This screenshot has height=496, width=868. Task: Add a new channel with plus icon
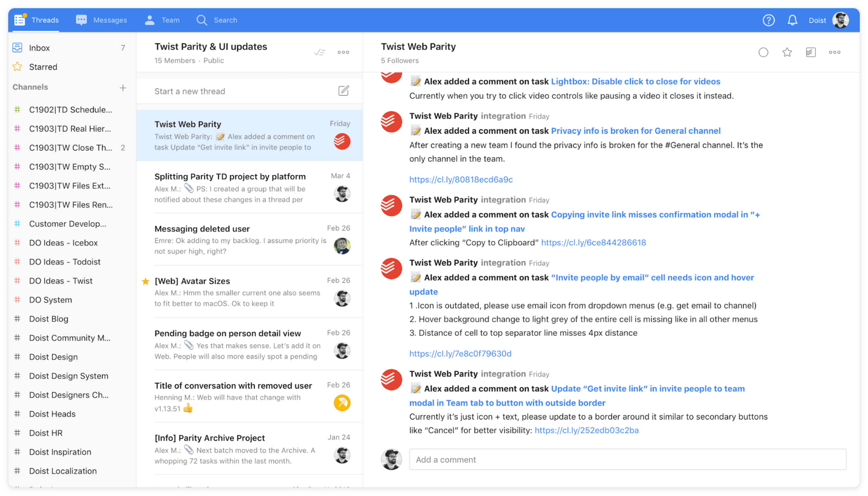click(x=123, y=88)
